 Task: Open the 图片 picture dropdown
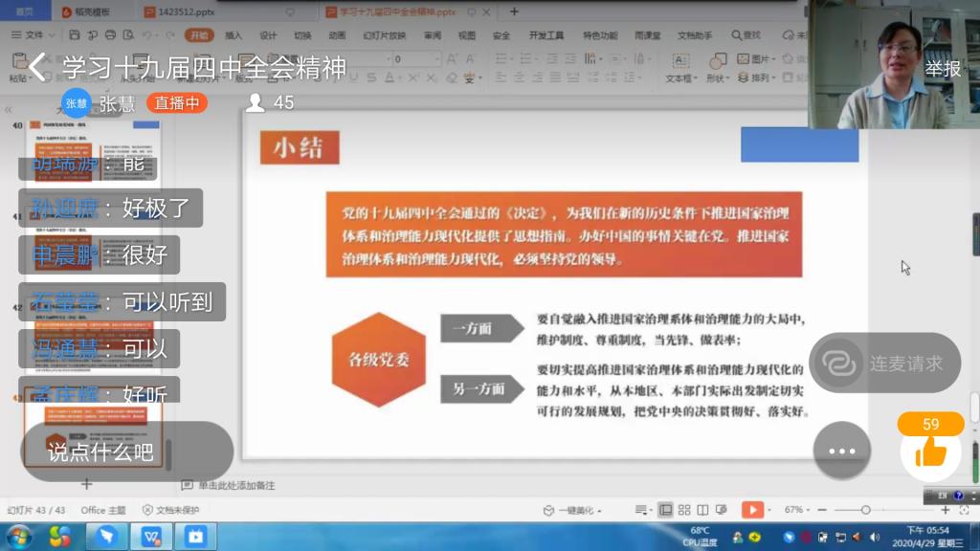coord(756,58)
